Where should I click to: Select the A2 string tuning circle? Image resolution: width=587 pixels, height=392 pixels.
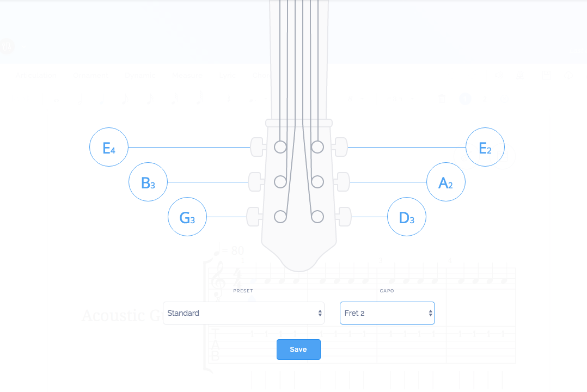click(446, 182)
